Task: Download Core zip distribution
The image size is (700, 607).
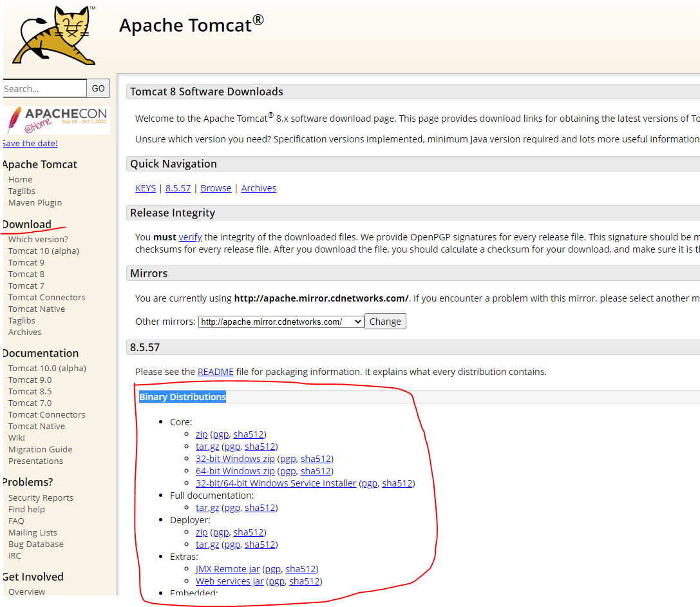Action: click(x=202, y=434)
